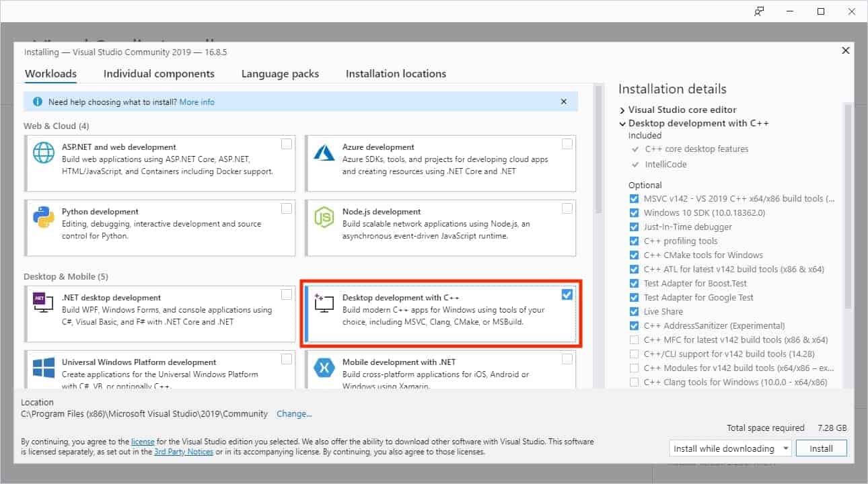Click the ASP.NET globe workload icon
Screen dimensions: 868x484
click(44, 153)
